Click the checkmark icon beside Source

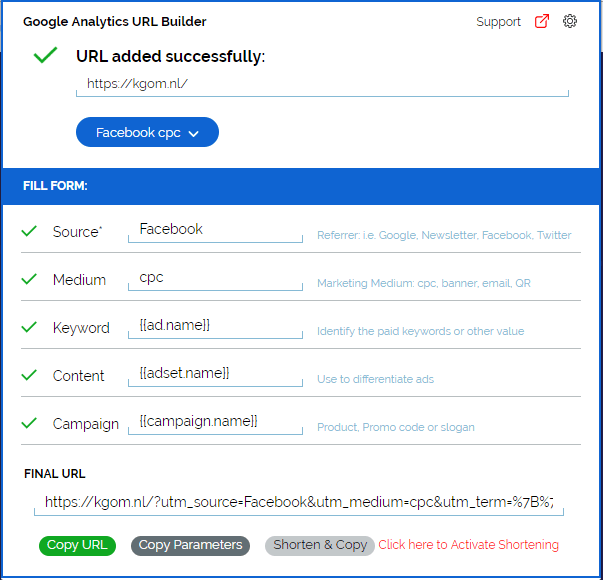tap(29, 231)
